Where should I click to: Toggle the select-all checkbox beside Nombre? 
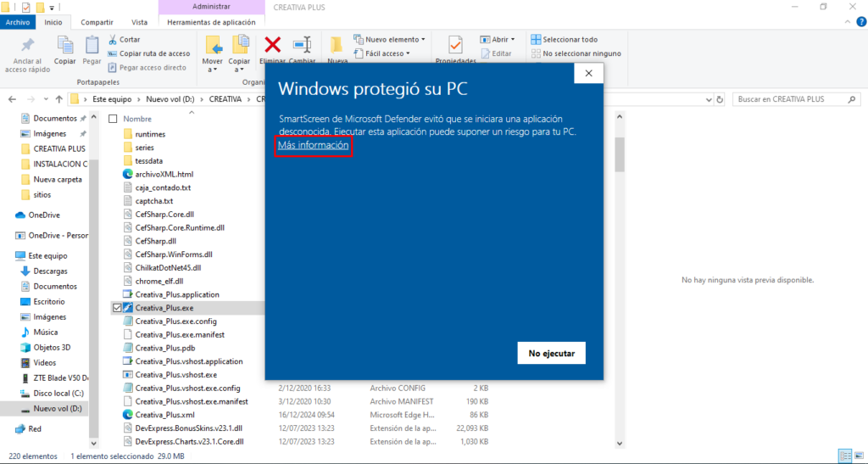[113, 119]
